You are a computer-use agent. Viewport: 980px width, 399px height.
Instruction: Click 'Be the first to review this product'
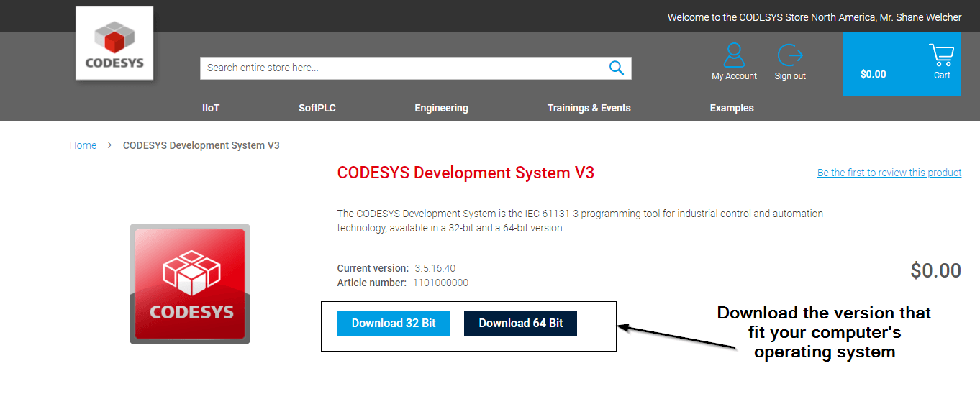pos(889,173)
